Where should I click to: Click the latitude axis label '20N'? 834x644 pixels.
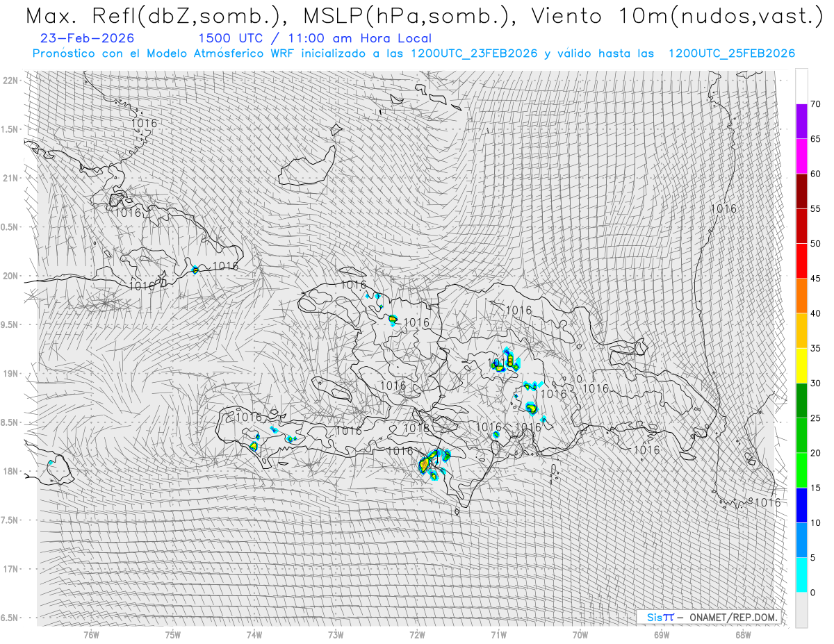10,276
